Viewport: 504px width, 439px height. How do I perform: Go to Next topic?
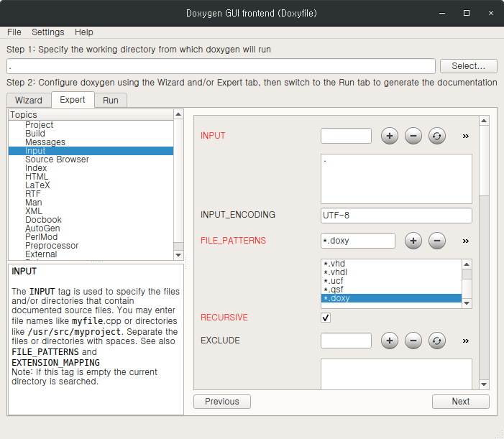point(461,402)
